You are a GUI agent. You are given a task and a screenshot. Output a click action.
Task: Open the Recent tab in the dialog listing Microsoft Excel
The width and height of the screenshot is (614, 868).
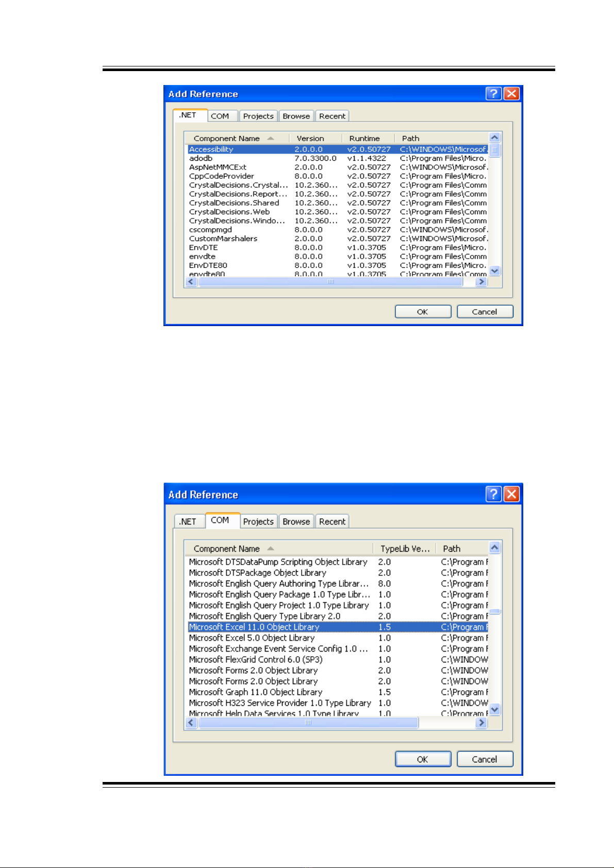pos(332,521)
